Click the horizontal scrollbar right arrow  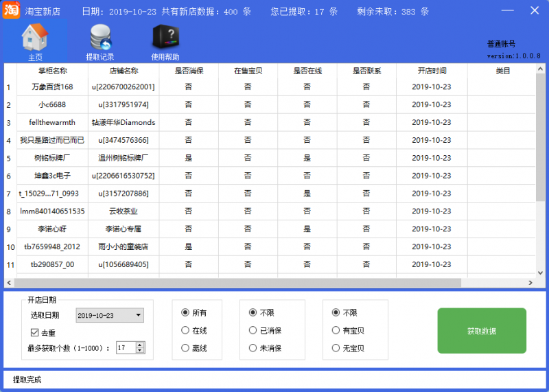pyautogui.click(x=530, y=283)
